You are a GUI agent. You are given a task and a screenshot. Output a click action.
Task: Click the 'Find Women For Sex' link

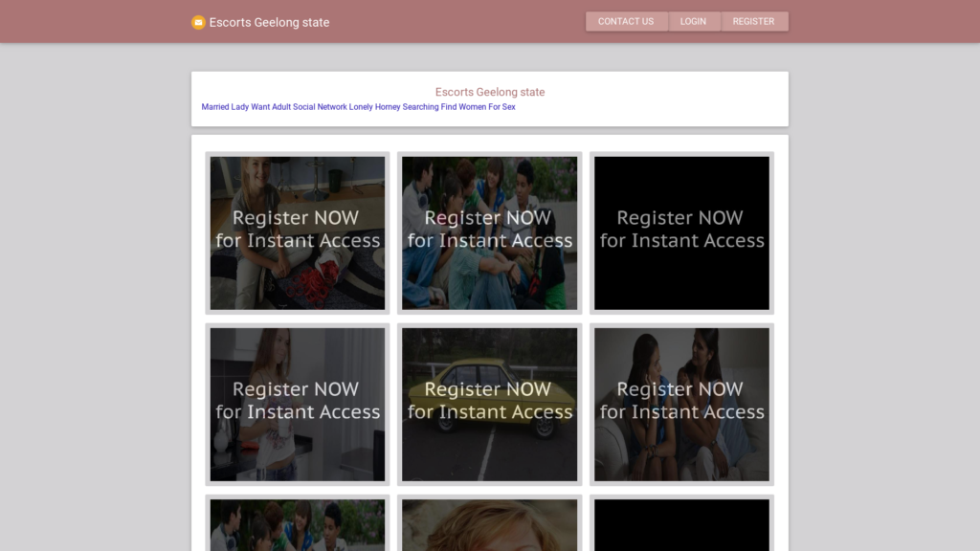click(x=478, y=107)
